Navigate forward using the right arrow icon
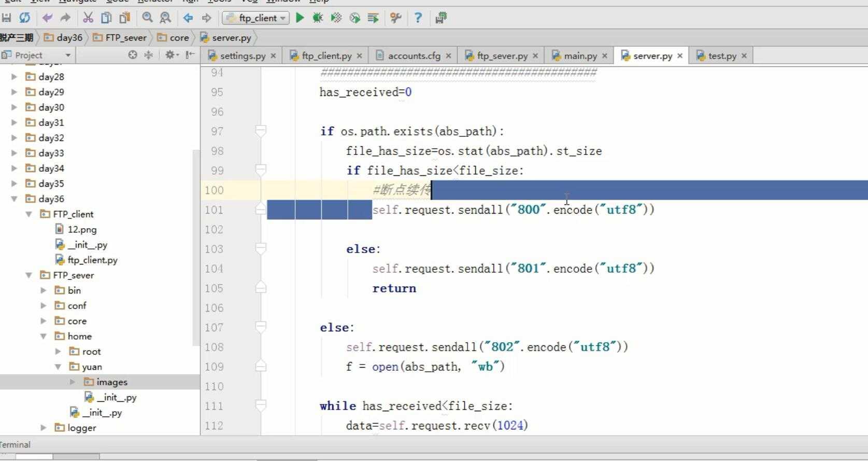 (206, 18)
